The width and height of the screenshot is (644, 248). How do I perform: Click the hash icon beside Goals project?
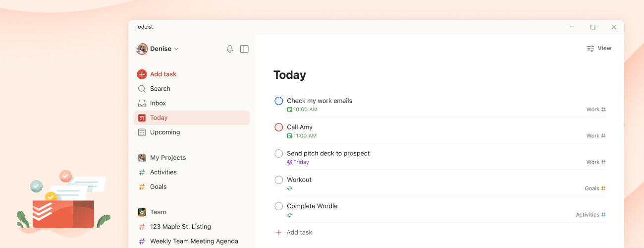(142, 187)
